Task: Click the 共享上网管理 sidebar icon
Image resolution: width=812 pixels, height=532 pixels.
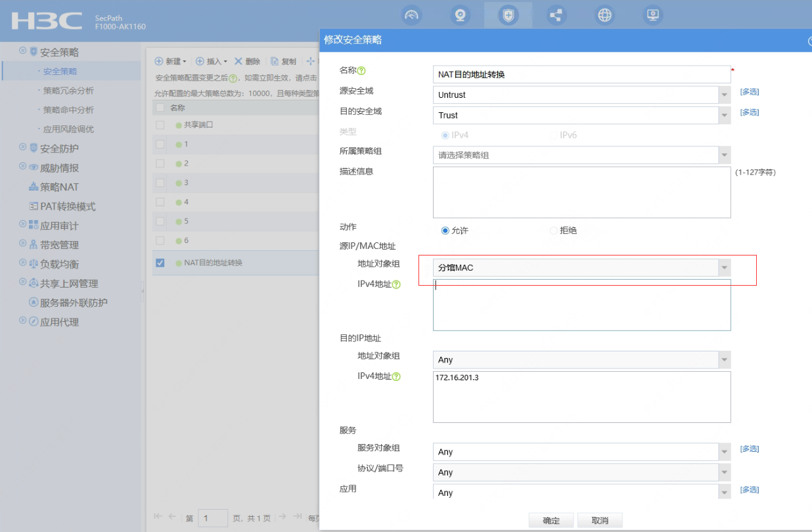Action: (34, 283)
